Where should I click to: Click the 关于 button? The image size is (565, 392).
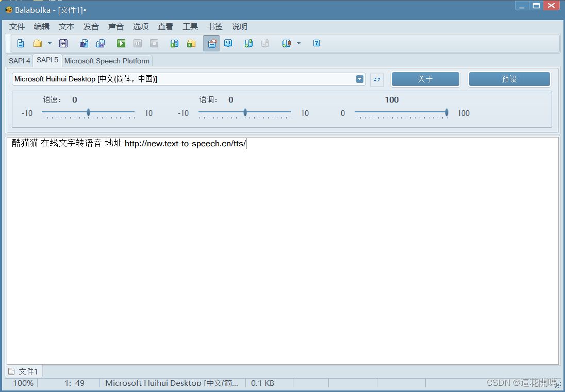[425, 79]
